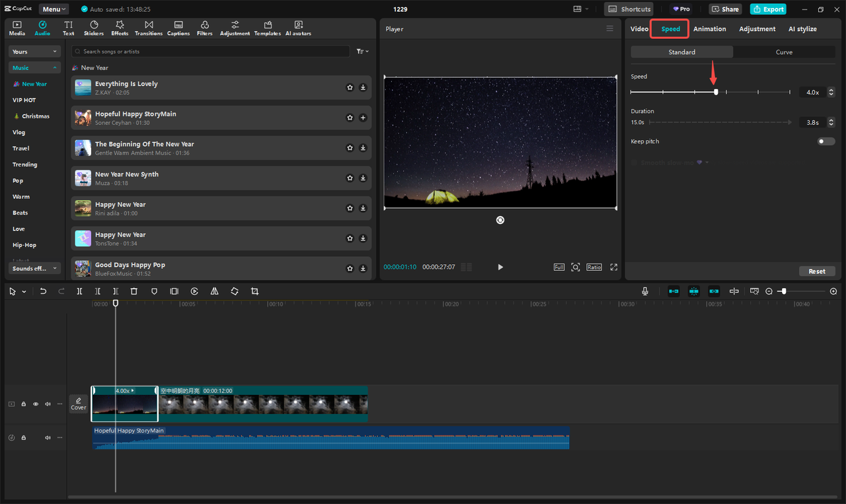Lock the audio track
Screen dimensions: 846x504
[23, 437]
